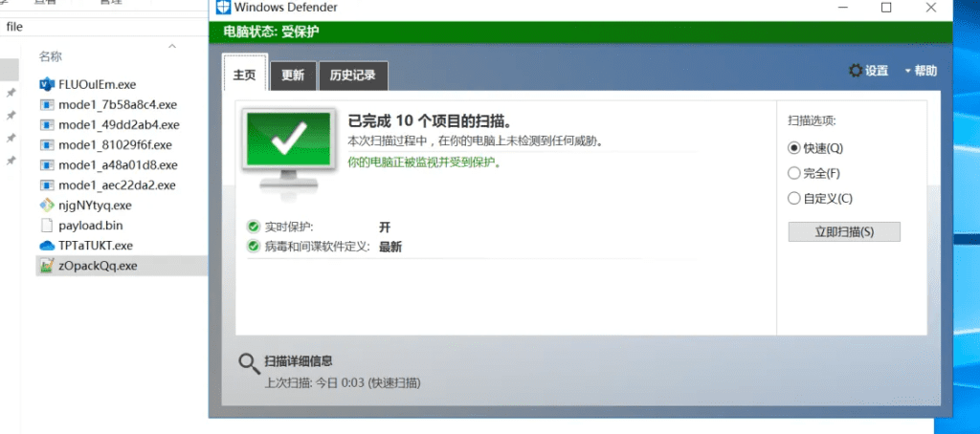Select file name payload.bin
Screen dimensions: 980x434
(91, 226)
